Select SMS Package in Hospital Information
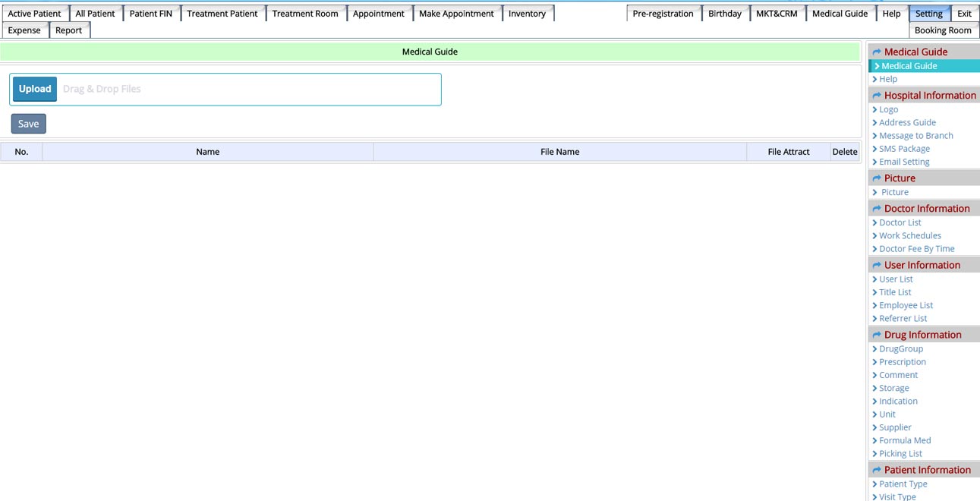This screenshot has height=501, width=980. point(904,149)
